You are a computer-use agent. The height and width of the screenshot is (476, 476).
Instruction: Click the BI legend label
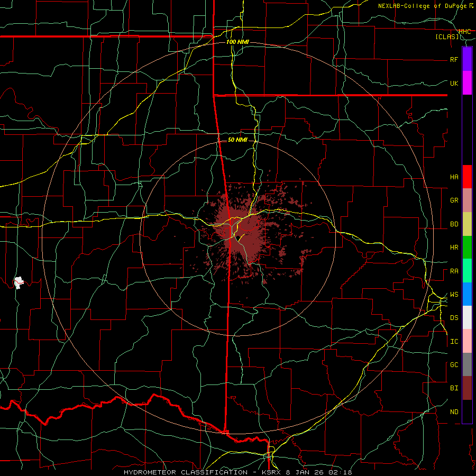click(454, 388)
